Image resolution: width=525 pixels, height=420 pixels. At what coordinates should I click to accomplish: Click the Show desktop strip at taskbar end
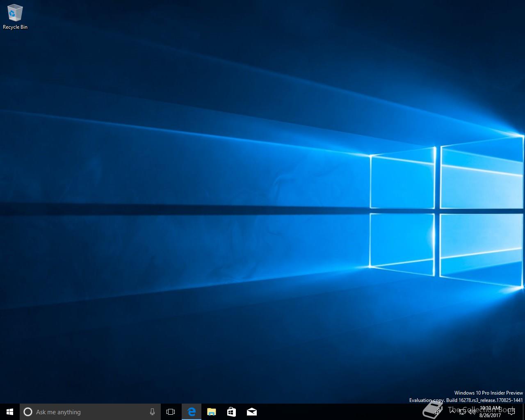tap(524, 412)
